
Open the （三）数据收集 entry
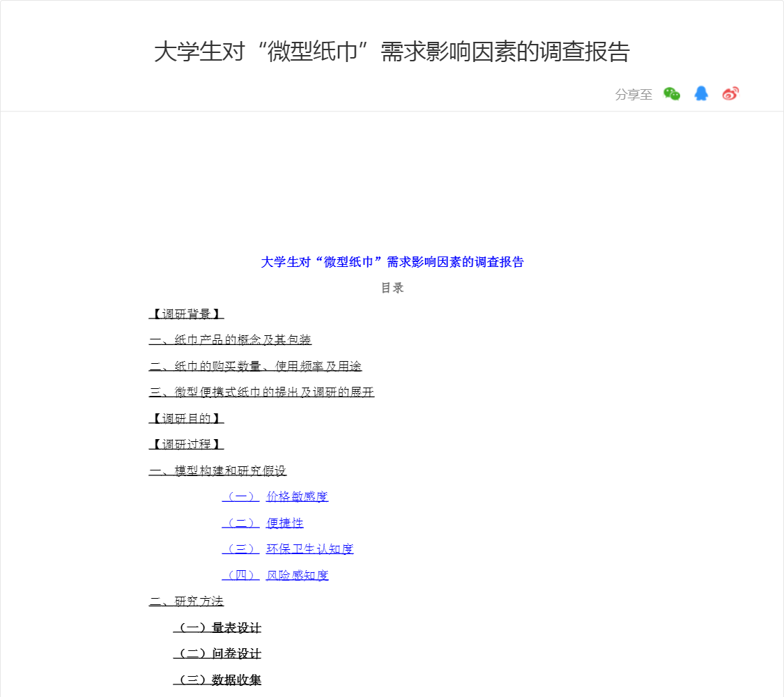pyautogui.click(x=217, y=680)
